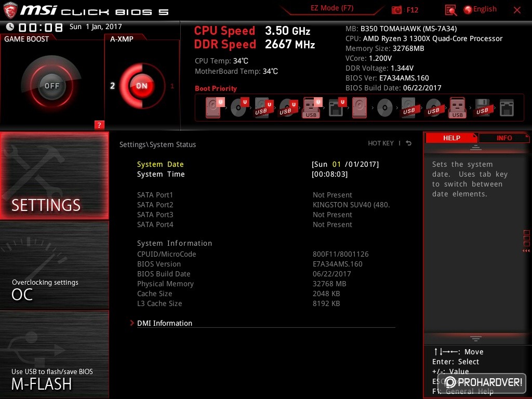Open the question mark help for Game Boost

99,125
